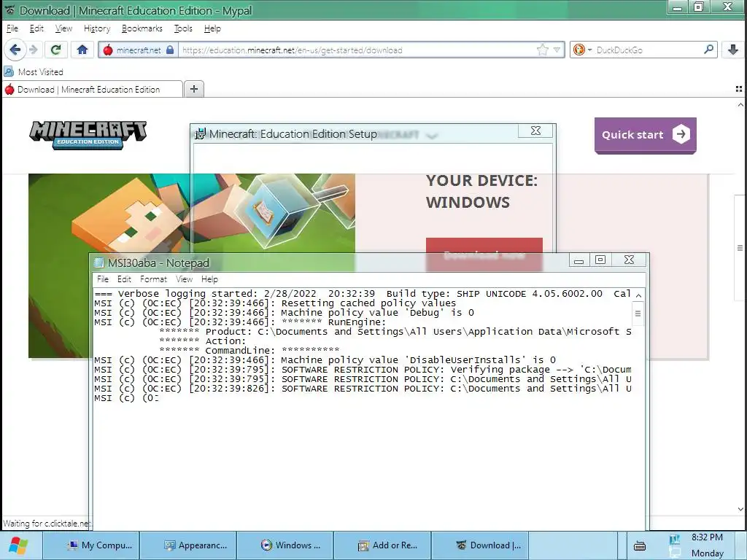Reload the page with the green refresh icon
Image resolution: width=747 pixels, height=560 pixels.
[55, 50]
